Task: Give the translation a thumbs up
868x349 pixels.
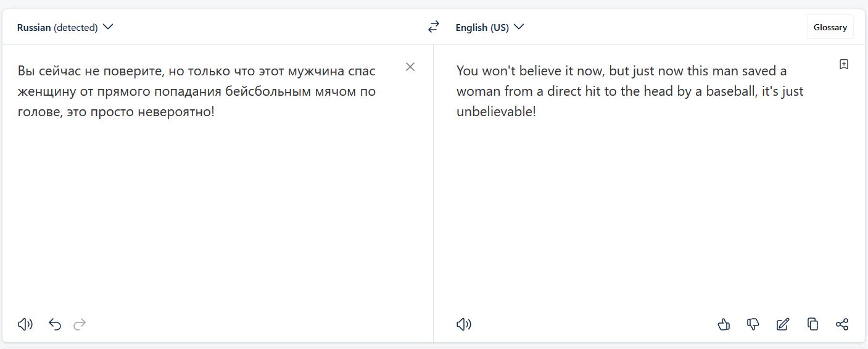Action: [x=724, y=324]
